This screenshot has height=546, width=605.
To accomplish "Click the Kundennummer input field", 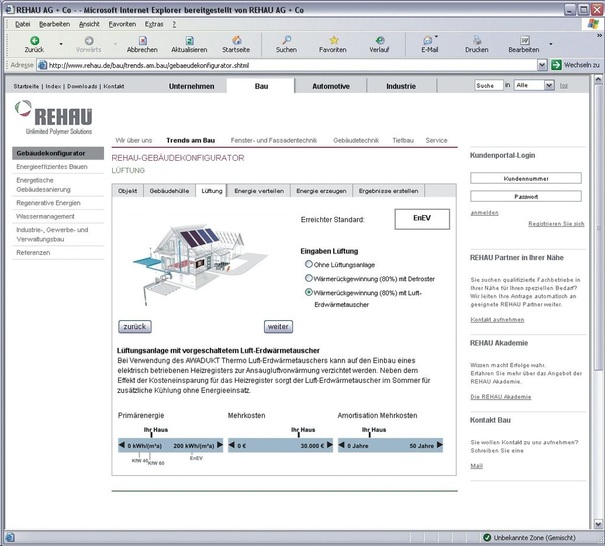I will (x=526, y=179).
